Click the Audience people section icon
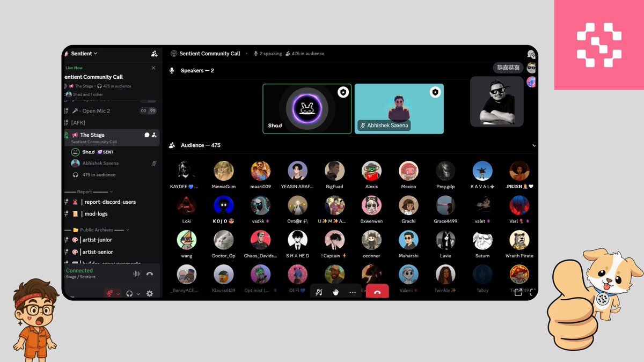The height and width of the screenshot is (362, 644). (172, 145)
